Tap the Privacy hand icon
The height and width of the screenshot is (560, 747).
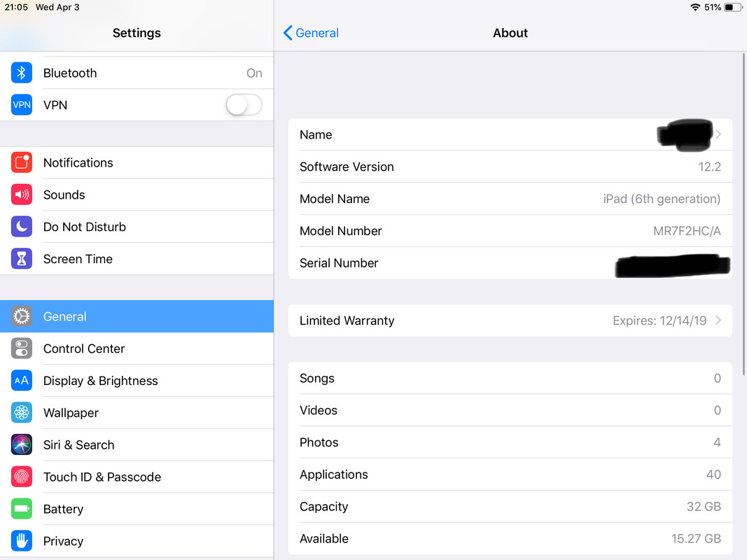22,540
